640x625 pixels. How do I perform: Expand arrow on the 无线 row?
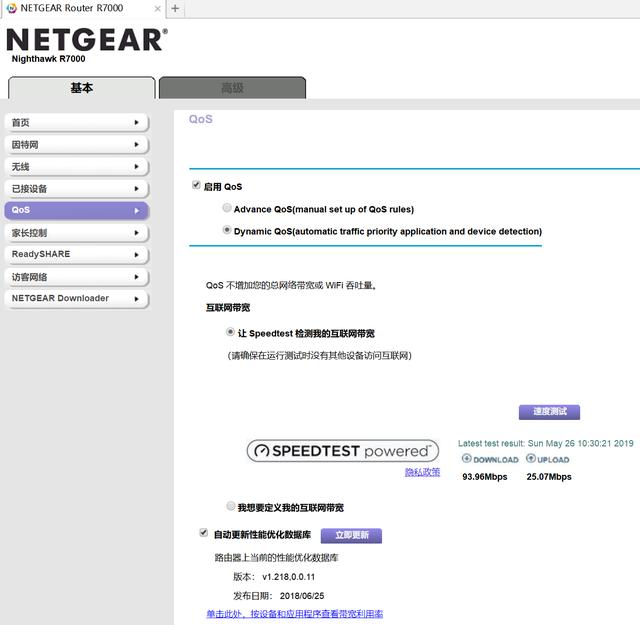click(x=137, y=167)
